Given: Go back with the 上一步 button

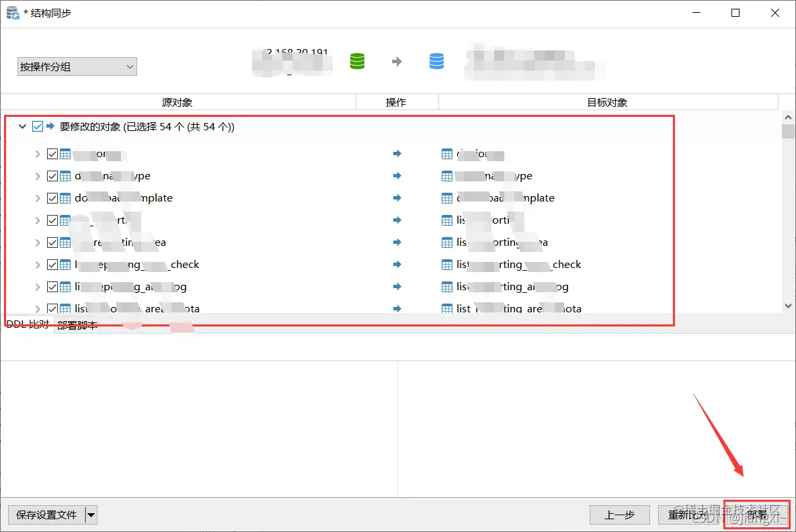Looking at the screenshot, I should (x=619, y=515).
